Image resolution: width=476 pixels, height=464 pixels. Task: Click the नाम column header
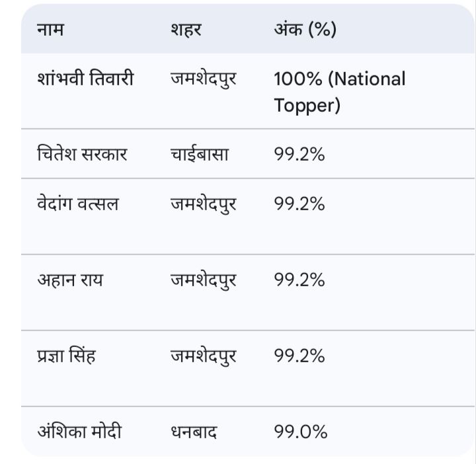click(x=50, y=30)
